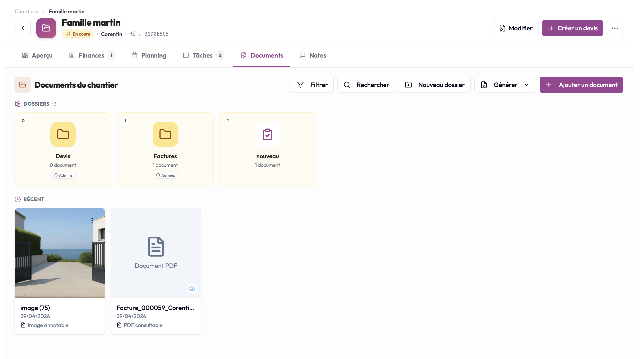644x359 pixels.
Task: Open the Finances tab
Action: click(92, 56)
